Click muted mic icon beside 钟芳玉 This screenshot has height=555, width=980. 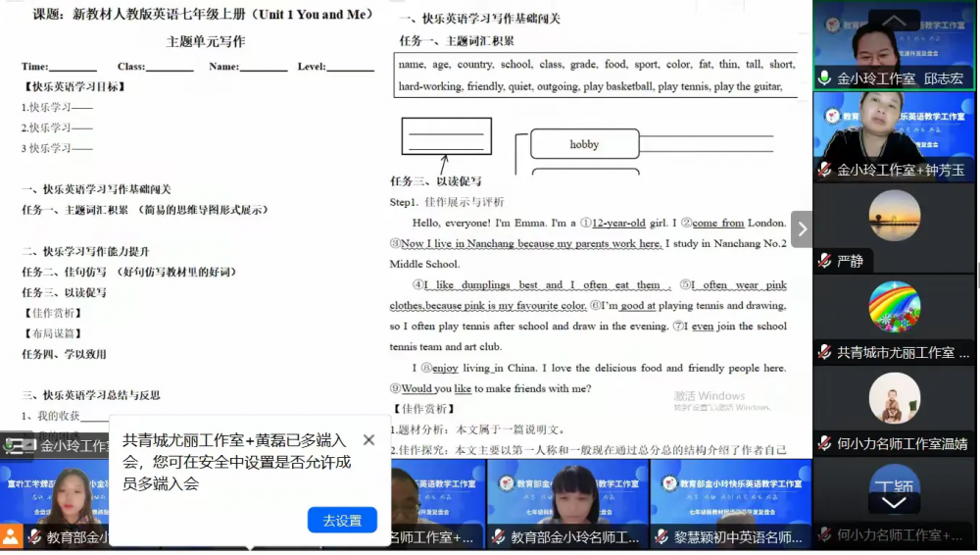[824, 170]
